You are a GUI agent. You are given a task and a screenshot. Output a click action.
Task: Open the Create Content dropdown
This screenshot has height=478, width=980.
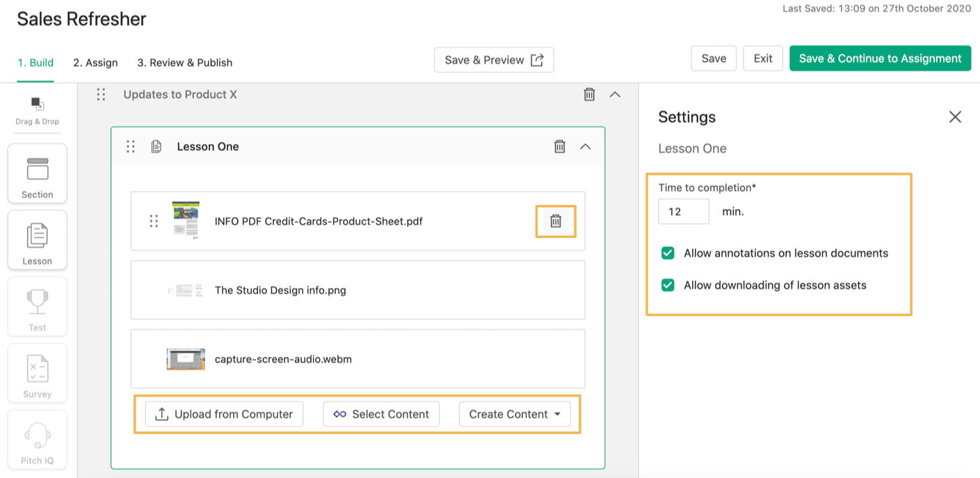click(515, 414)
